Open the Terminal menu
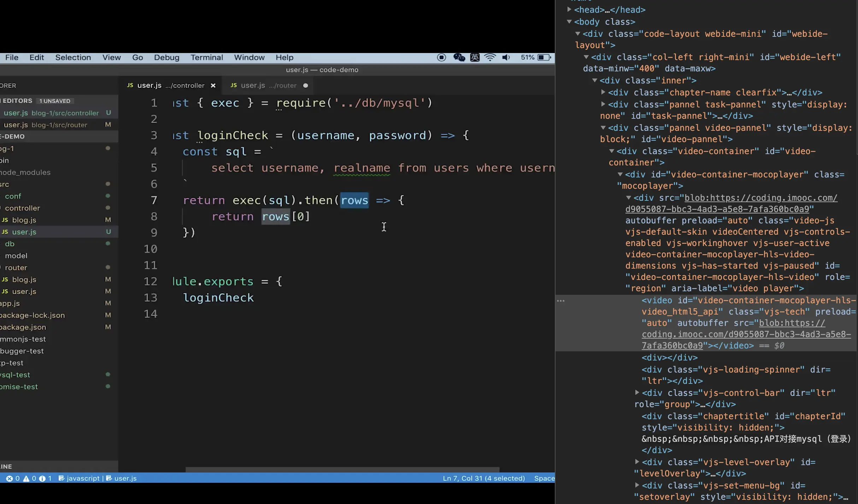 pyautogui.click(x=206, y=57)
